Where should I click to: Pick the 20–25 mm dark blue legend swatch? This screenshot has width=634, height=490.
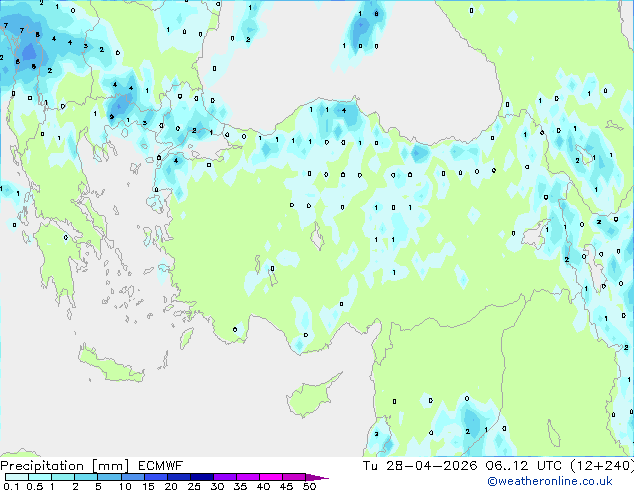point(178,477)
